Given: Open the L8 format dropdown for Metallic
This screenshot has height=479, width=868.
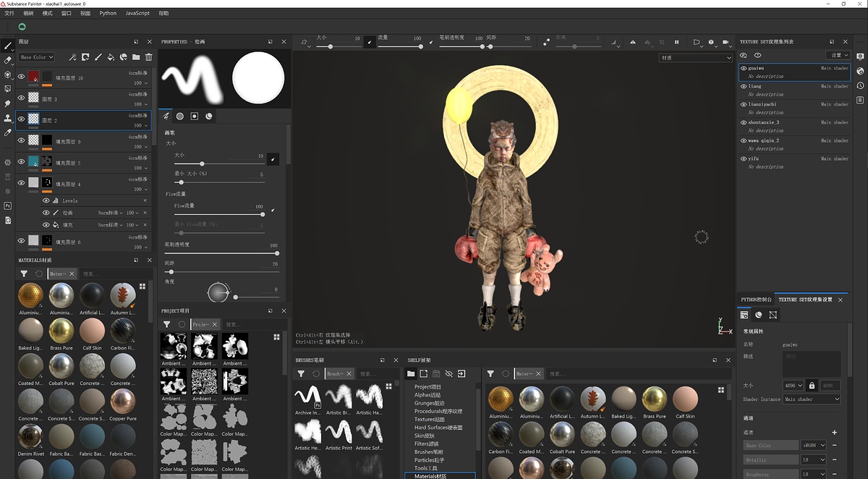Looking at the screenshot, I should click(814, 459).
